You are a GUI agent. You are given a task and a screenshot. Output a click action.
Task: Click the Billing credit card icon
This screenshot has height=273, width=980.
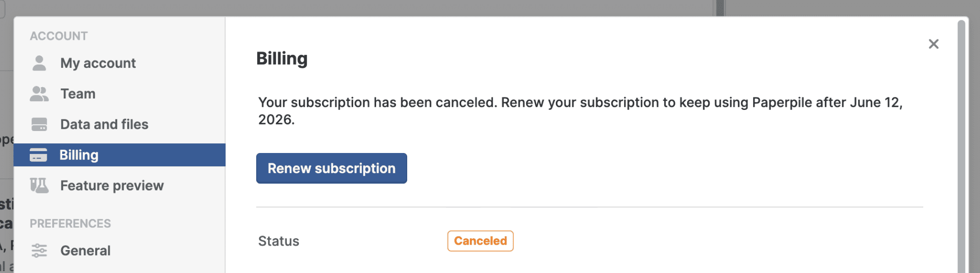38,155
